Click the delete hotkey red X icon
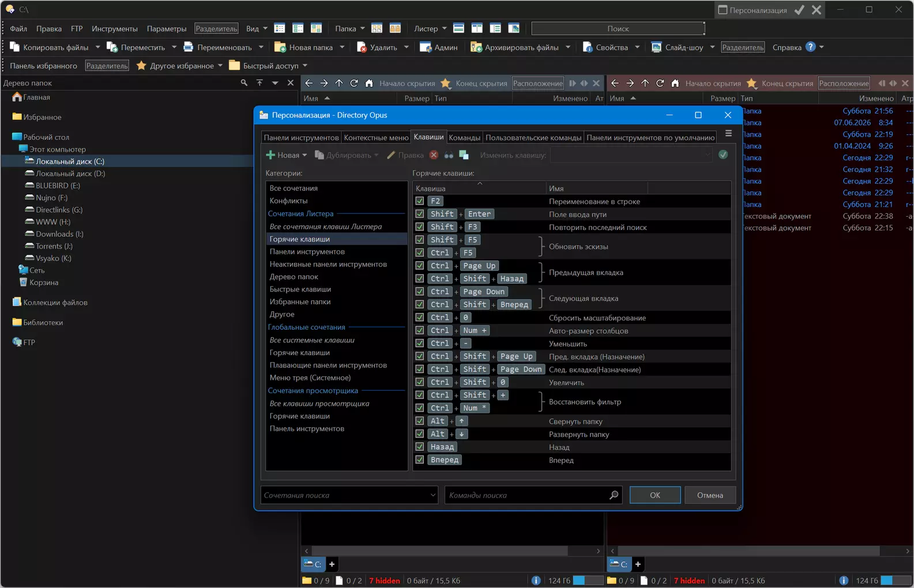Viewport: 914px width, 588px height. click(x=434, y=155)
